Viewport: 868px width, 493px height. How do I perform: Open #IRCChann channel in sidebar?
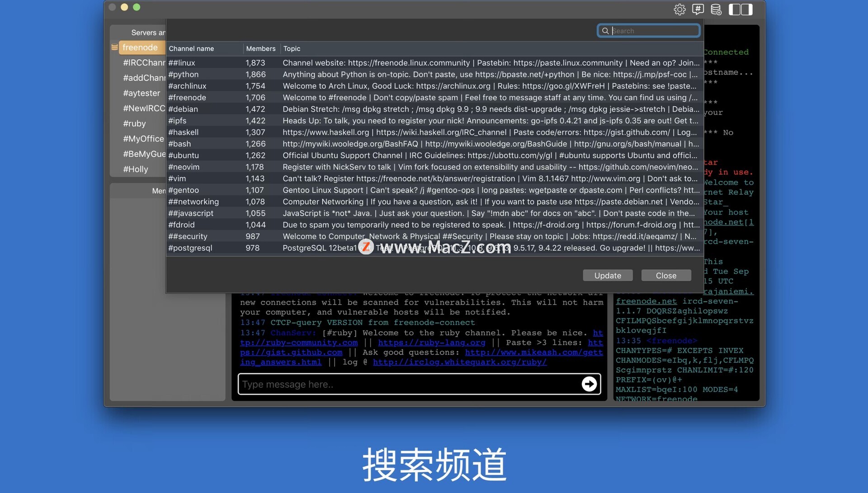(144, 63)
